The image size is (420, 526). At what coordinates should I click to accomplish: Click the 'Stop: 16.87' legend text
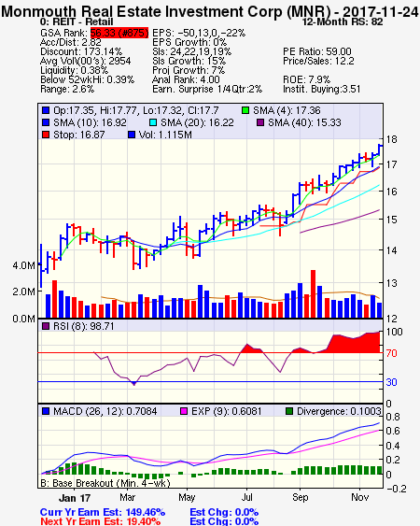[79, 135]
